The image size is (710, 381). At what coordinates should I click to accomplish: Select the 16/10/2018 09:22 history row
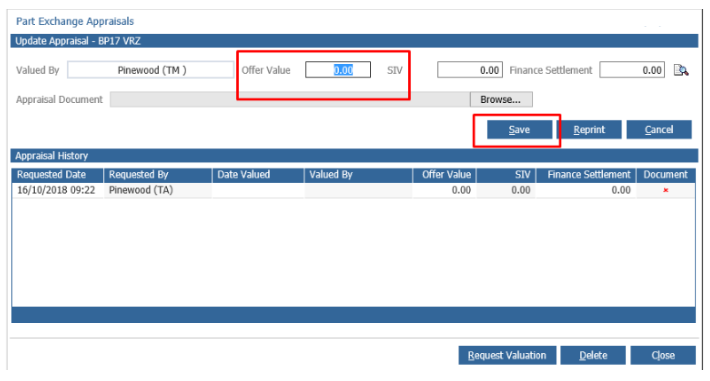click(x=354, y=190)
